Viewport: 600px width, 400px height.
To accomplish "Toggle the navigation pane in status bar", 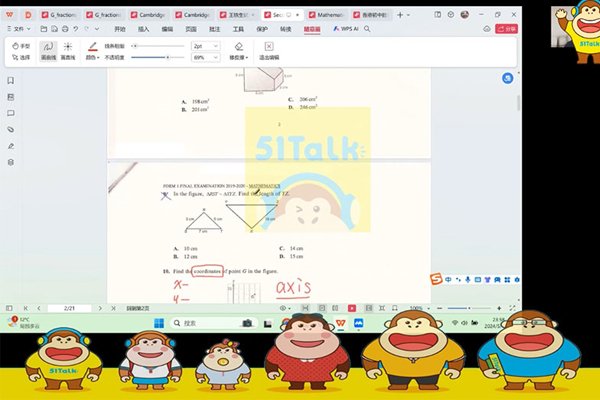I will coord(9,308).
